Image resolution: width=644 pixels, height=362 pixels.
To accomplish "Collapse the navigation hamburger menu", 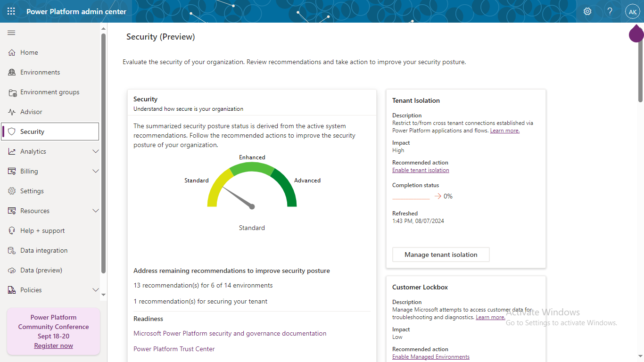I will click(x=11, y=33).
